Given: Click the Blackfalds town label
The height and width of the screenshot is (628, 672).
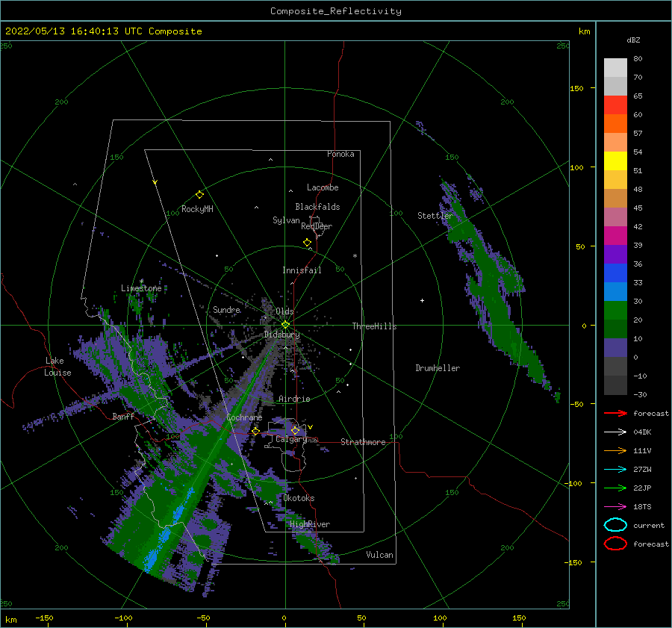Looking at the screenshot, I should click(x=317, y=207).
